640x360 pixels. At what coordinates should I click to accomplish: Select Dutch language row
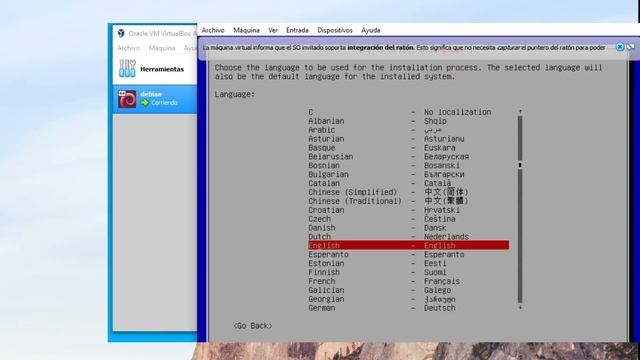[x=409, y=236]
